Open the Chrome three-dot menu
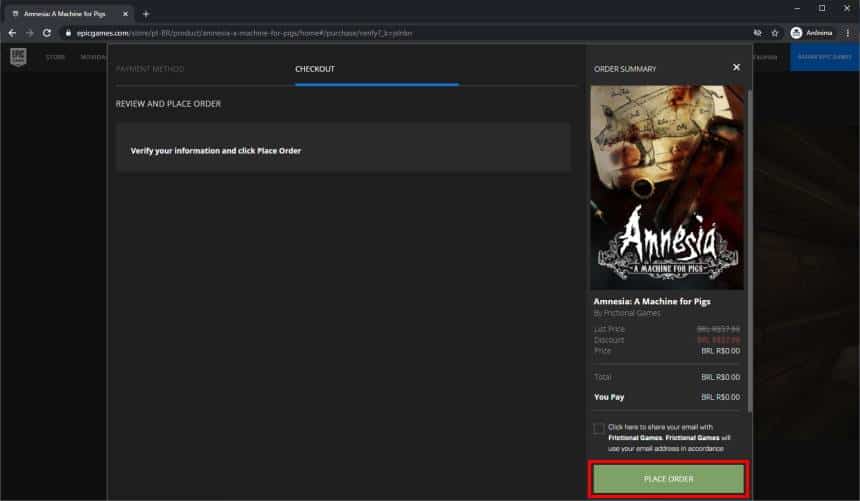860x501 pixels. pyautogui.click(x=848, y=33)
